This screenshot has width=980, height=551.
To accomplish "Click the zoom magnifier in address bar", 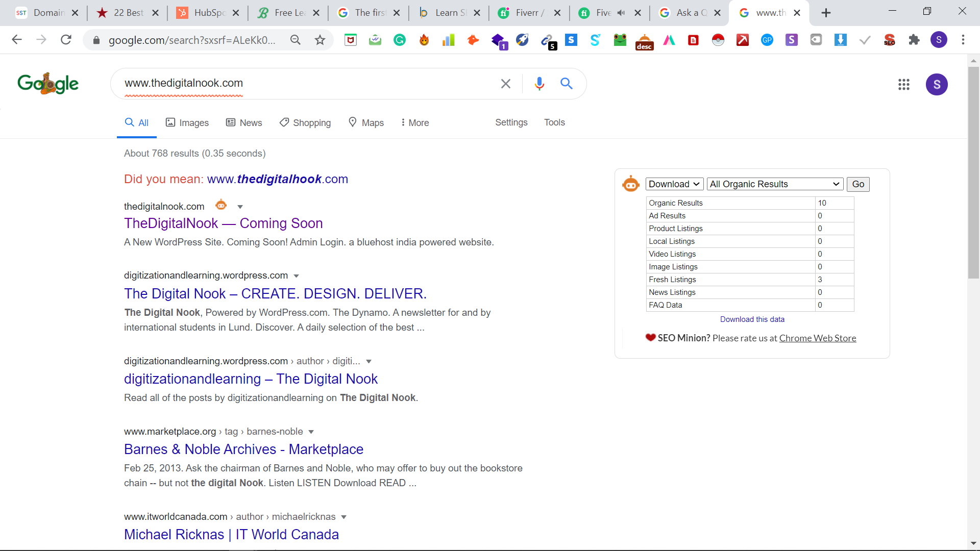I will 296,40.
